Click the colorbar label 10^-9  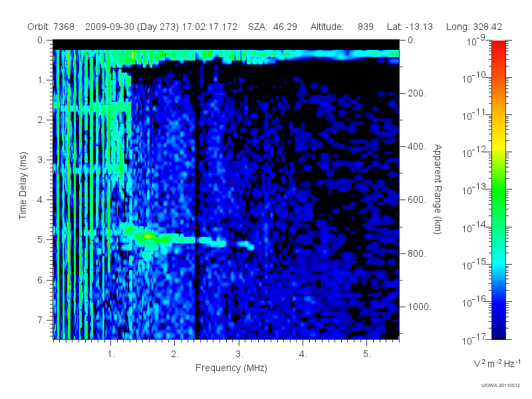pos(476,40)
